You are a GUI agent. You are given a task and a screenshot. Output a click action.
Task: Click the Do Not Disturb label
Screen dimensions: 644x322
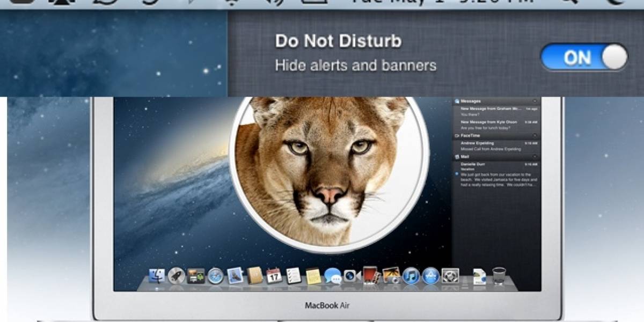pyautogui.click(x=338, y=41)
